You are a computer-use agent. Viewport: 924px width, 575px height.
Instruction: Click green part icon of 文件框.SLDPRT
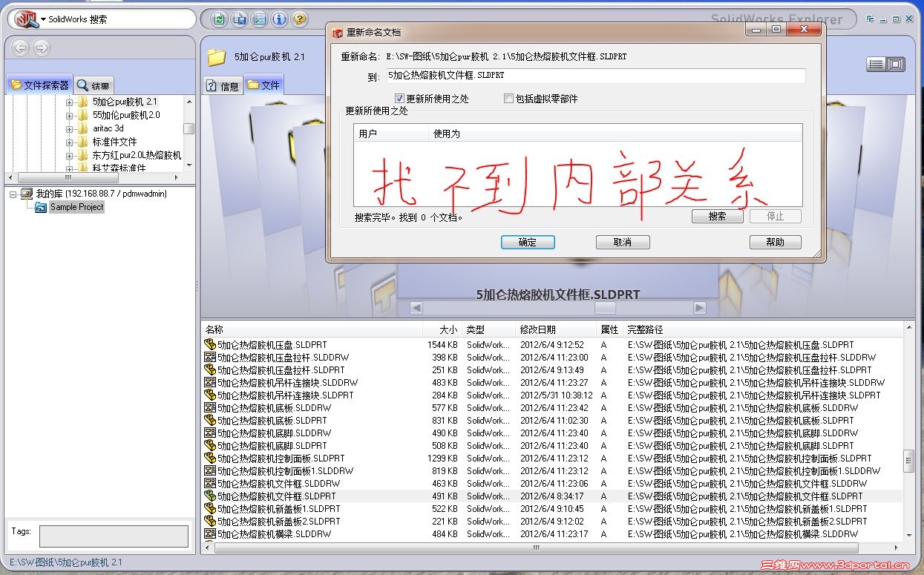(x=210, y=496)
